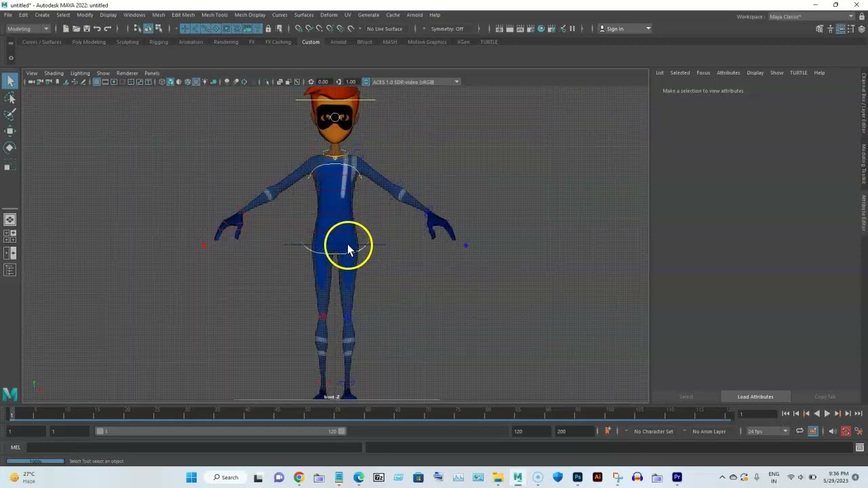
Task: Click the New Scene icon
Action: point(66,28)
